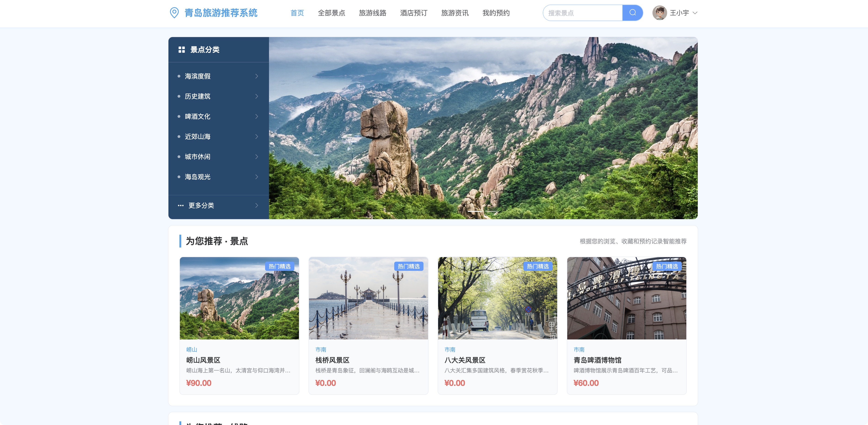Expand the 近郊山海 category chevron
Screen dimensions: 868x425
click(257, 137)
